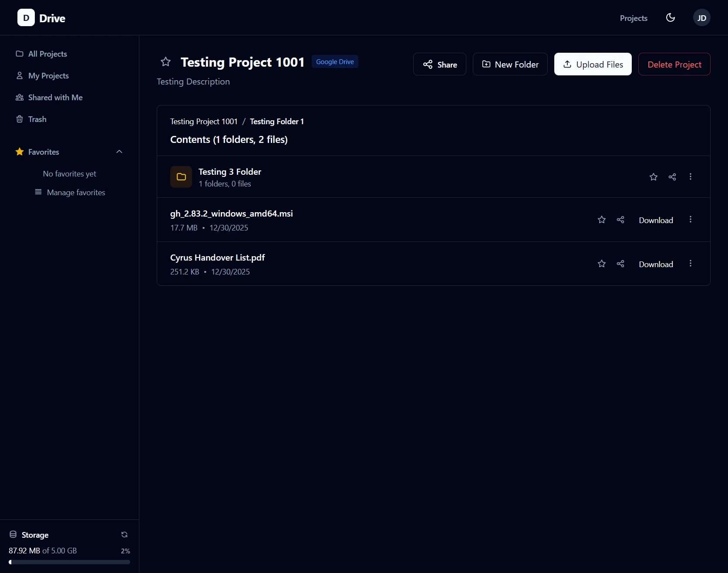Screen dimensions: 728x573
Task: Toggle dark mode with the moon icon
Action: [x=670, y=17]
